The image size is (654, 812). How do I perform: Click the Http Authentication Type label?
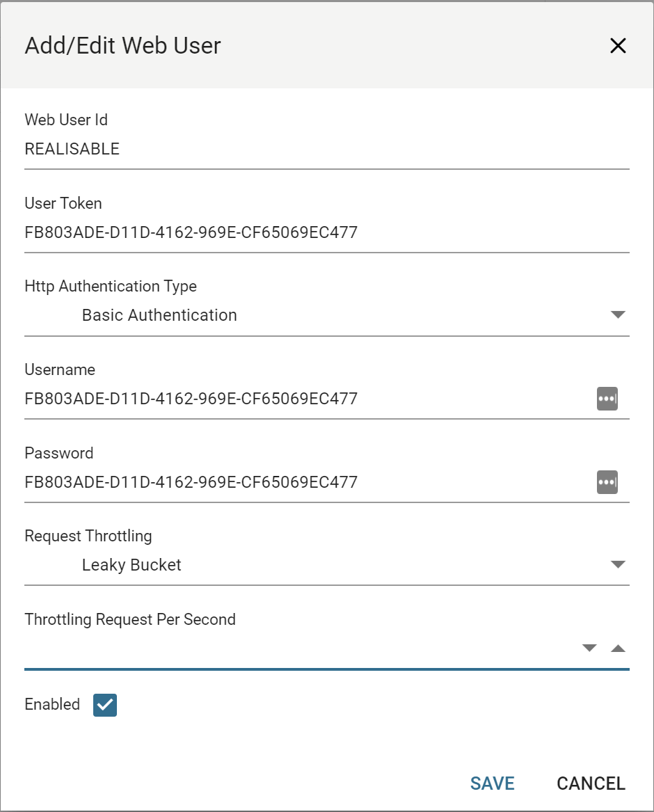[111, 286]
